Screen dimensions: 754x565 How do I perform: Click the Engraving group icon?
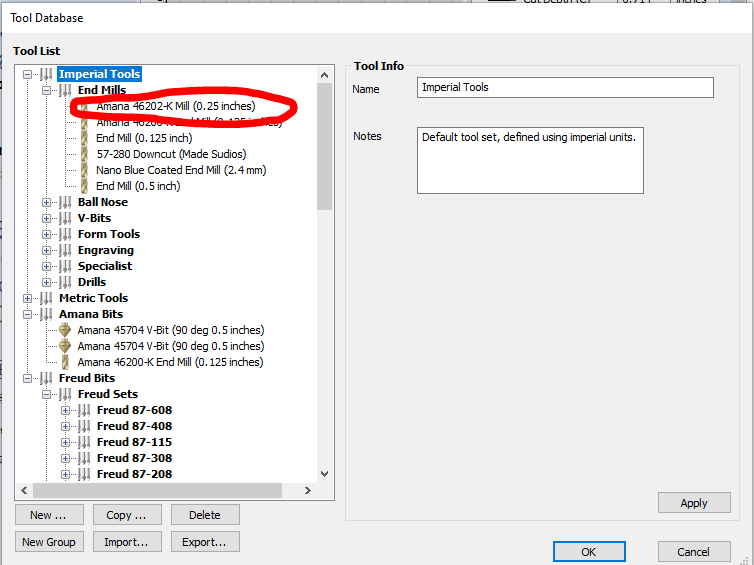coord(65,250)
